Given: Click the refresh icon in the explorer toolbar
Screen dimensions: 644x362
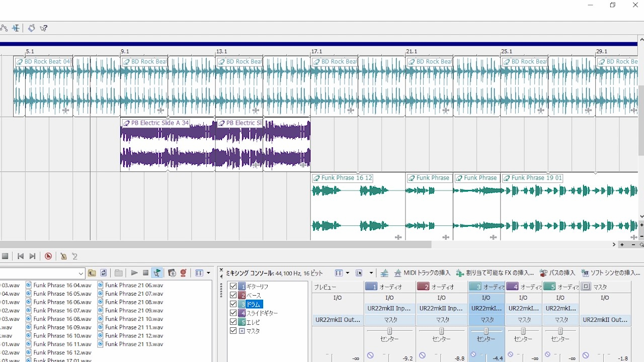Looking at the screenshot, I should tap(103, 273).
